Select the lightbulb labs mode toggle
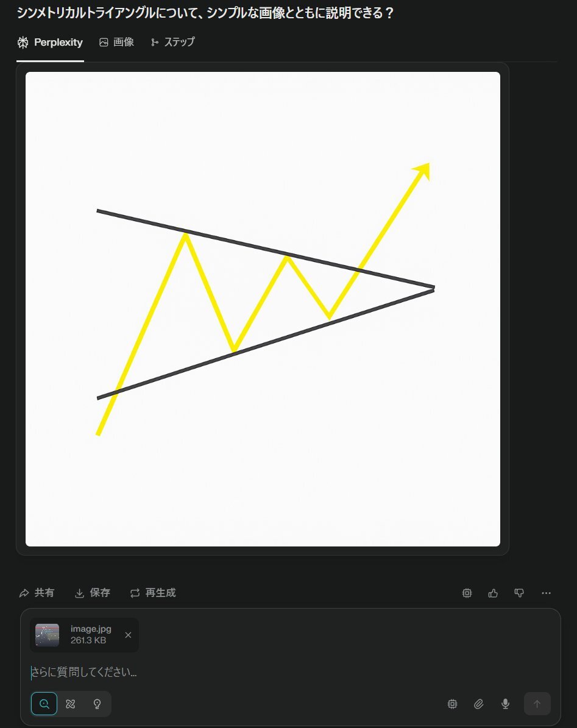 click(x=97, y=704)
